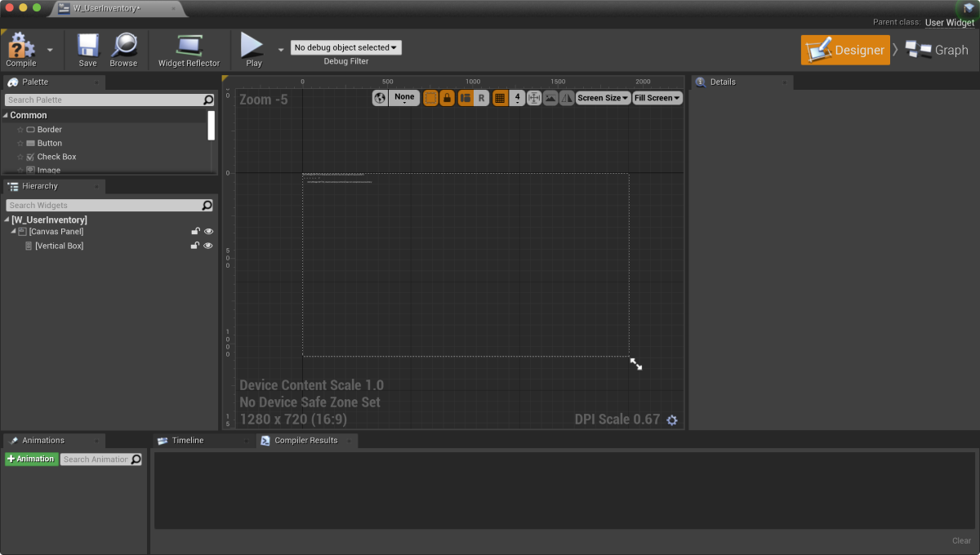Viewport: 980px width, 555px height.
Task: Save the widget blueprint
Action: point(87,47)
